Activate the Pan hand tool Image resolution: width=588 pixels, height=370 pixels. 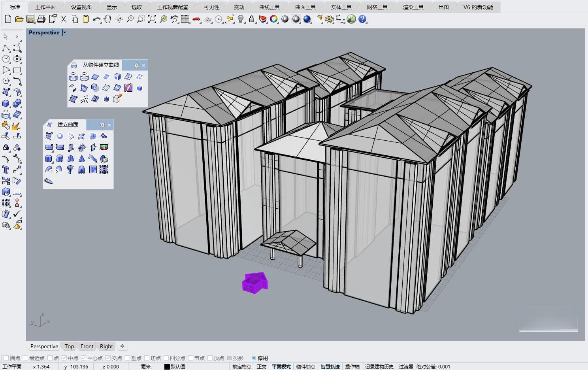click(107, 19)
